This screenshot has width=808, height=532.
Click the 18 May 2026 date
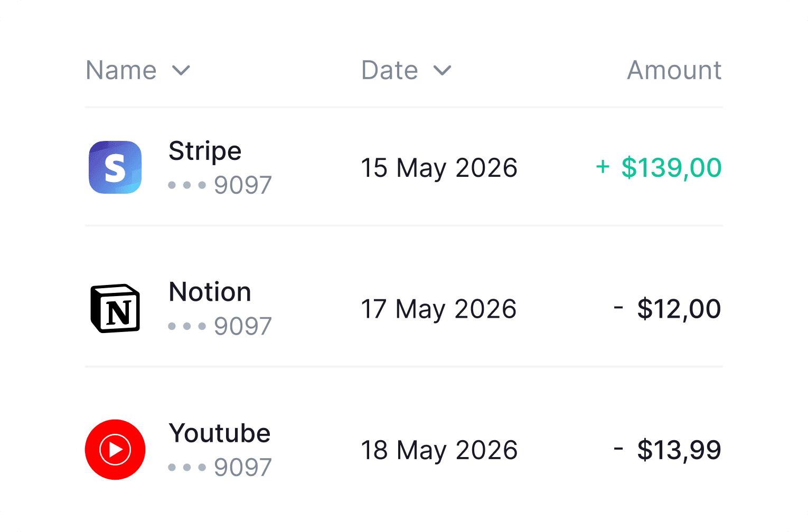439,450
